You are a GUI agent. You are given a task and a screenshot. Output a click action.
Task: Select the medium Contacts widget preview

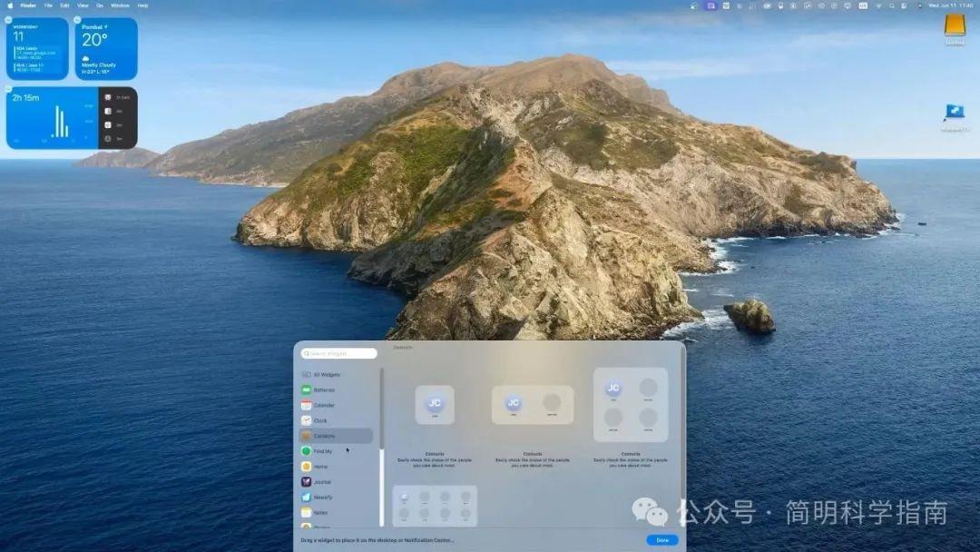pyautogui.click(x=532, y=404)
